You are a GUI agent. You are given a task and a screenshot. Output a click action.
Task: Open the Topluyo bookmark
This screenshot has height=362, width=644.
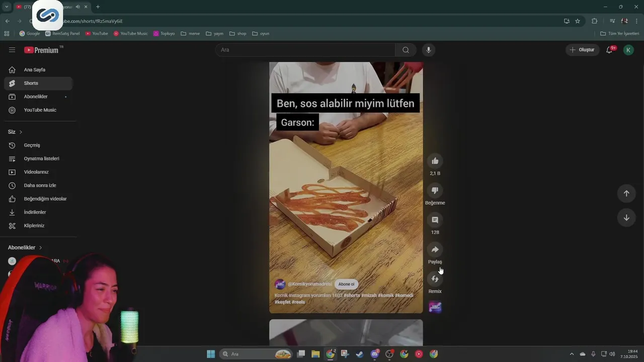pyautogui.click(x=164, y=34)
